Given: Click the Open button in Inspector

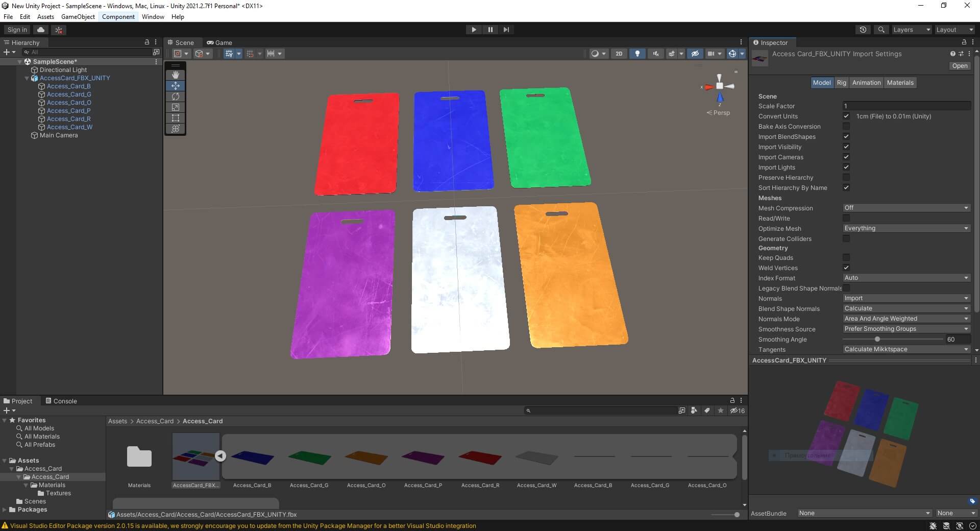Looking at the screenshot, I should click(960, 66).
